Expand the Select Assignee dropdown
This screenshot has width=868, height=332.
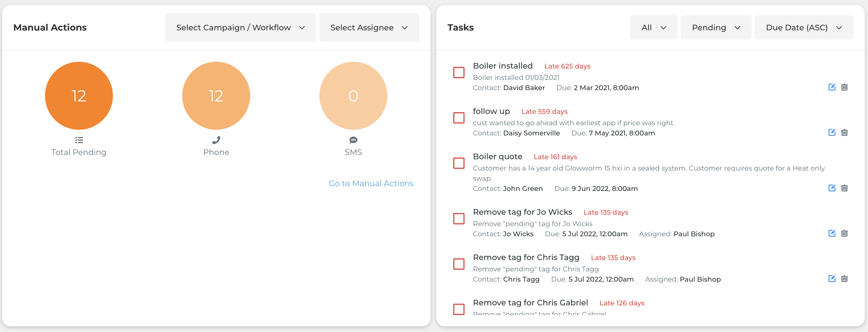369,28
